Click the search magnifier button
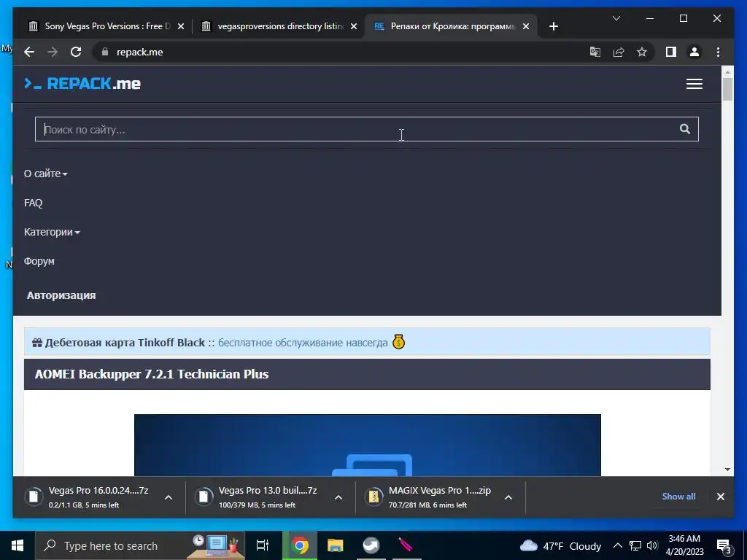 coord(684,129)
